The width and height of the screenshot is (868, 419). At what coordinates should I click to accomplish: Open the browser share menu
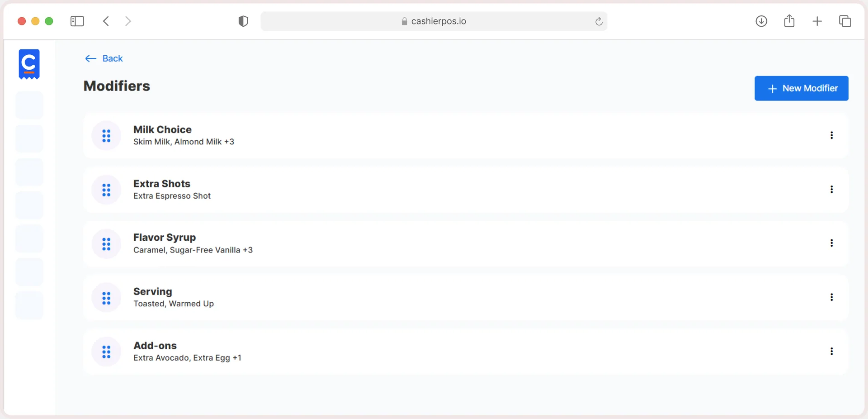(x=789, y=21)
